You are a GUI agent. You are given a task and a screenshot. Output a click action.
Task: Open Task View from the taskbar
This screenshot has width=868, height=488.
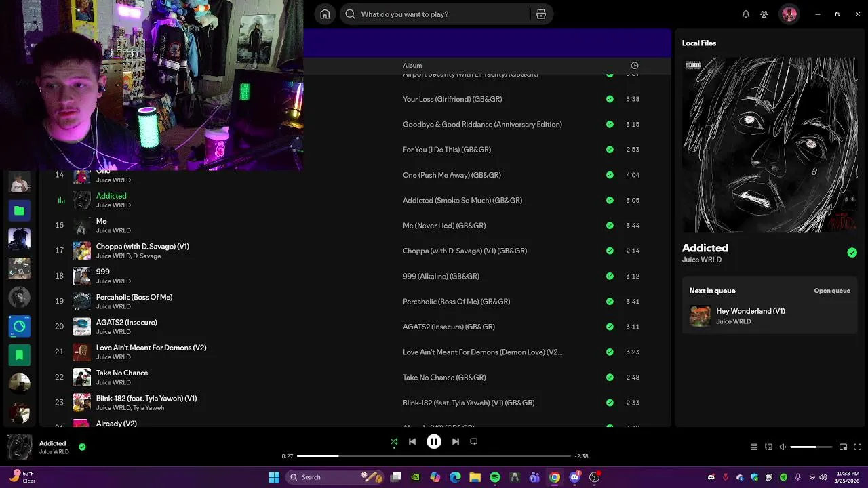point(396,477)
